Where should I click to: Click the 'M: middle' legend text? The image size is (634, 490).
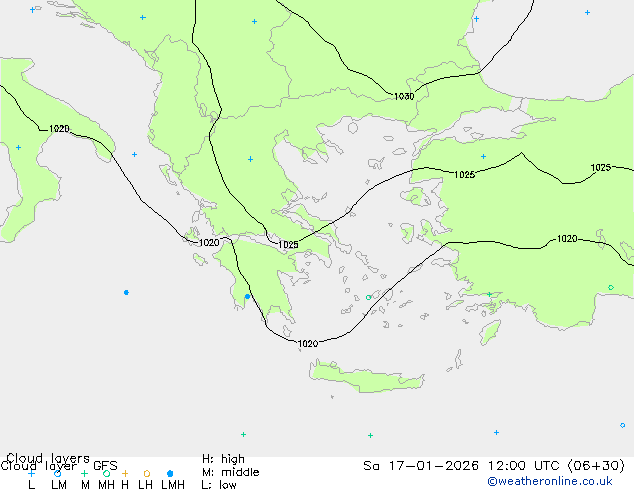tap(230, 472)
